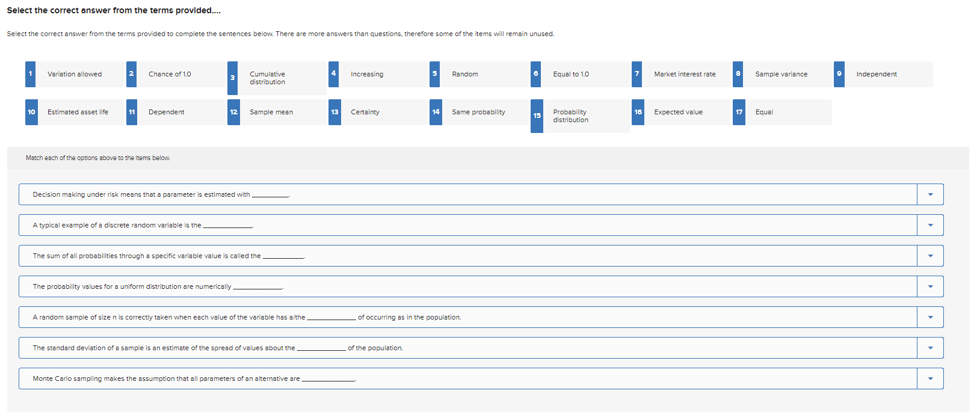Expand dropdown for discrete random variable sentence

(930, 225)
